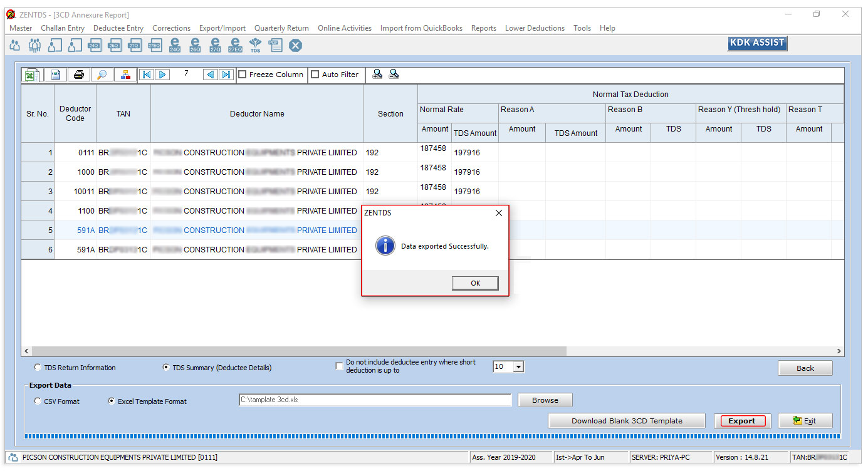Open the 27EQ form icon
The image size is (868, 471).
[155, 45]
